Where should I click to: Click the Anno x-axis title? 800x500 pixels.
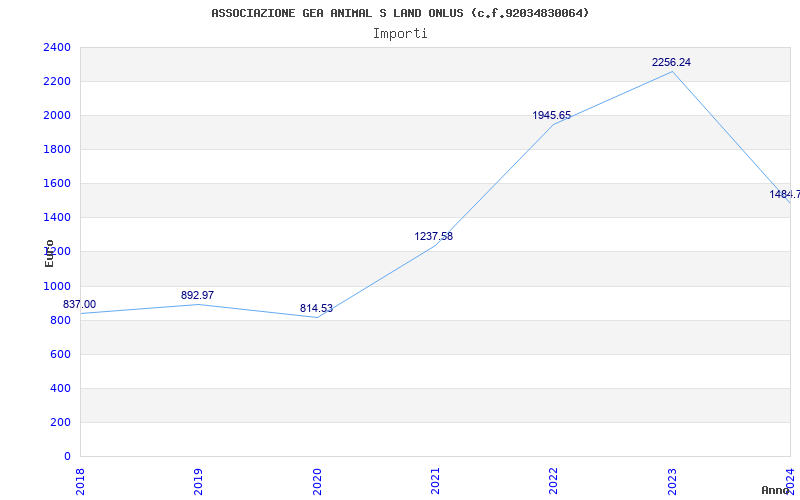775,490
